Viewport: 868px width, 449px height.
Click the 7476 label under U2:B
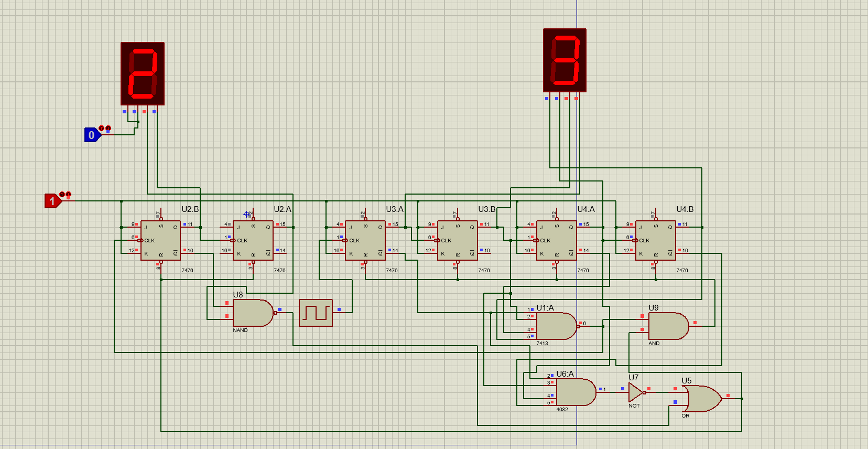tap(187, 271)
